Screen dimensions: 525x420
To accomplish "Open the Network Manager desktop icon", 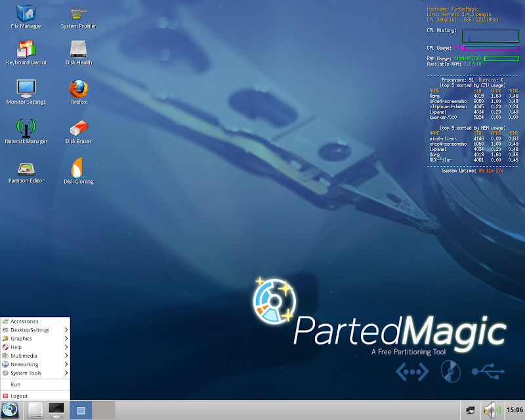I will (x=26, y=131).
